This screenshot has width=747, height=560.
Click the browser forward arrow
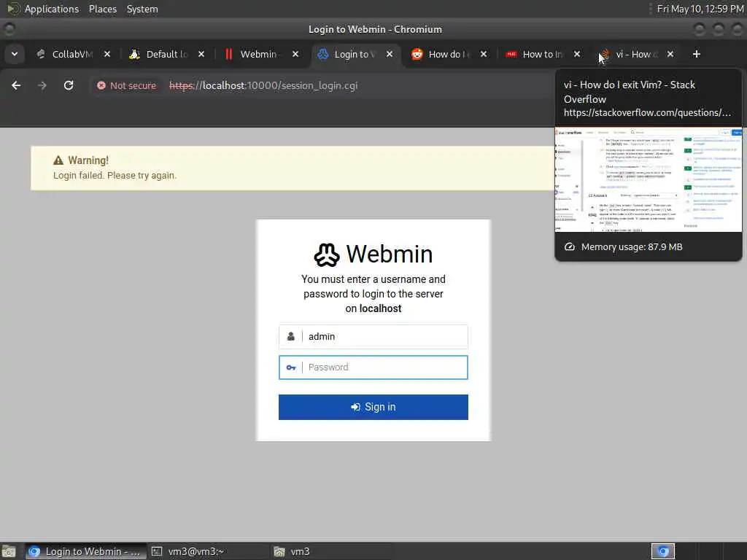[42, 85]
